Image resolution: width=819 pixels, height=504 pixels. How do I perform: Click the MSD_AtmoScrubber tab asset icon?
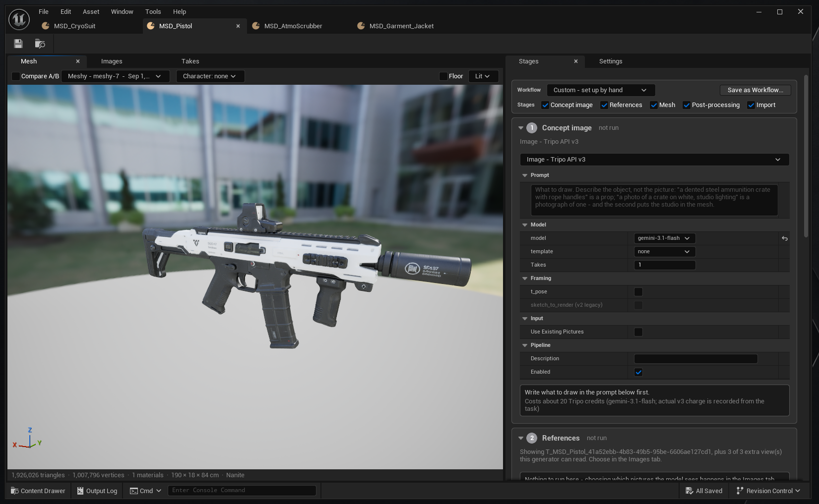(256, 26)
